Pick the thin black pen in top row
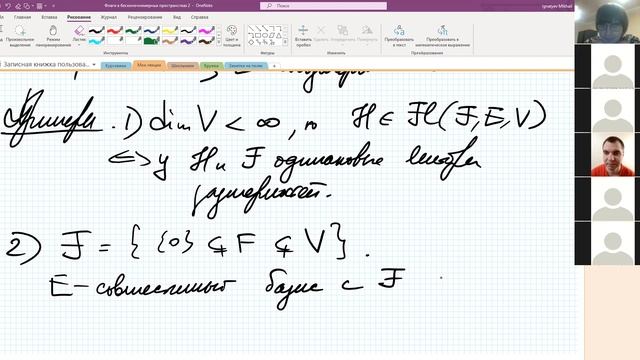This screenshot has height=360, width=640. tap(188, 31)
